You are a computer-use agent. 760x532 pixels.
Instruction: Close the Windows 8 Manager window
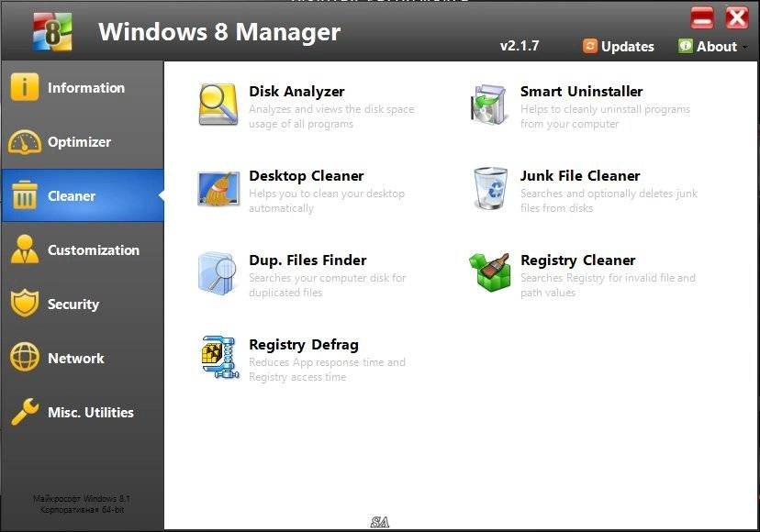tap(737, 18)
